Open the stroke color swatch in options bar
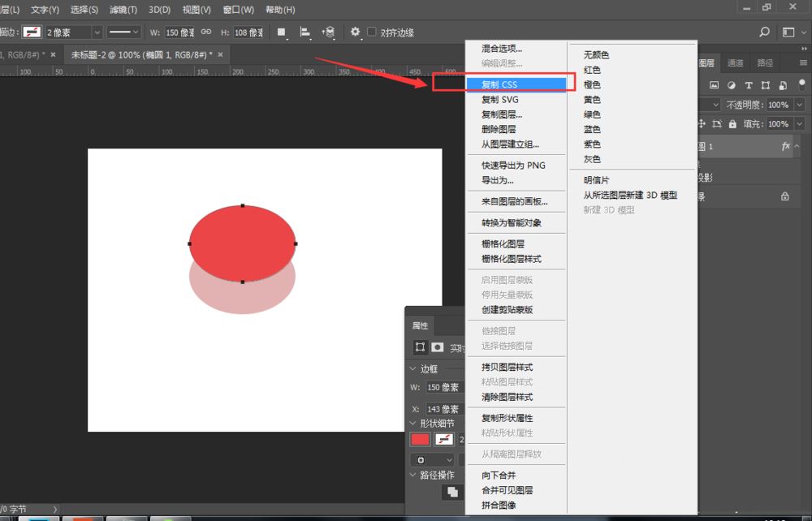This screenshot has height=521, width=812. click(x=32, y=32)
